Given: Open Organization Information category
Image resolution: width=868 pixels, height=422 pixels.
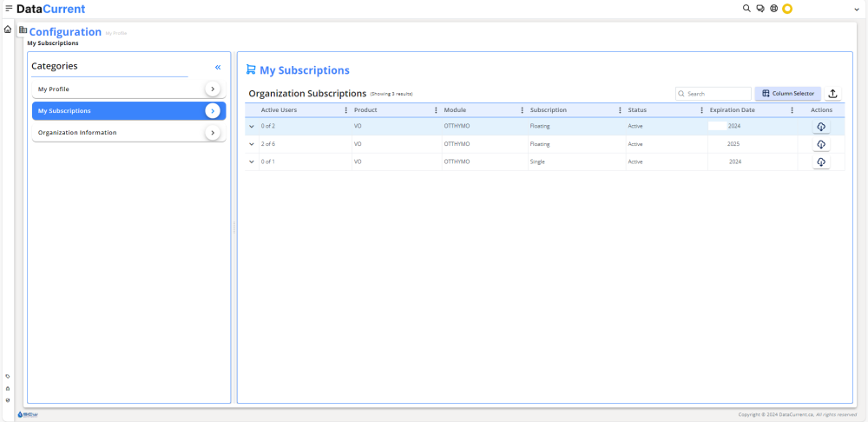Looking at the screenshot, I should (129, 133).
